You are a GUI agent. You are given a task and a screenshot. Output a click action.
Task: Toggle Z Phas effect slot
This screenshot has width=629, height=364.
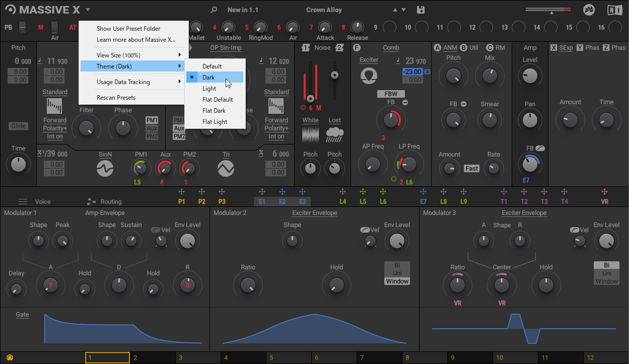(x=606, y=47)
